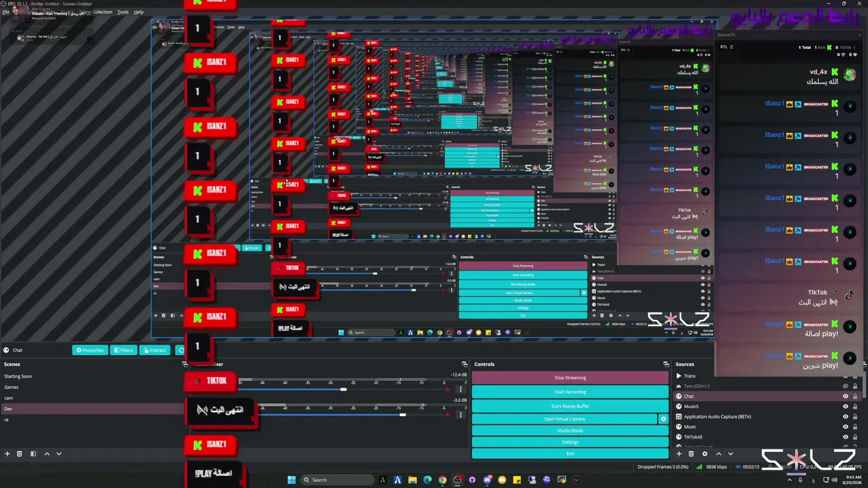Open scene filters icon in Scenes toolbar

click(x=33, y=453)
